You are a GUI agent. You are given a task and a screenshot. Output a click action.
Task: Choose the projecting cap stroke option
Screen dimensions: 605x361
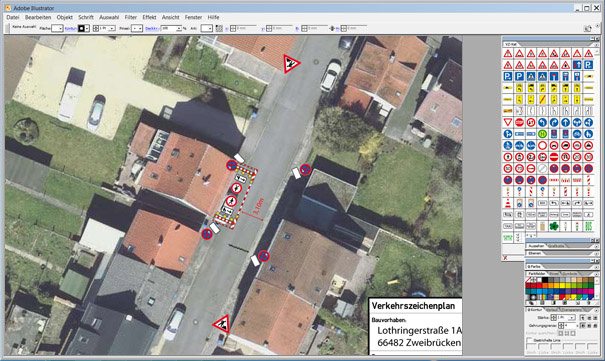(595, 318)
